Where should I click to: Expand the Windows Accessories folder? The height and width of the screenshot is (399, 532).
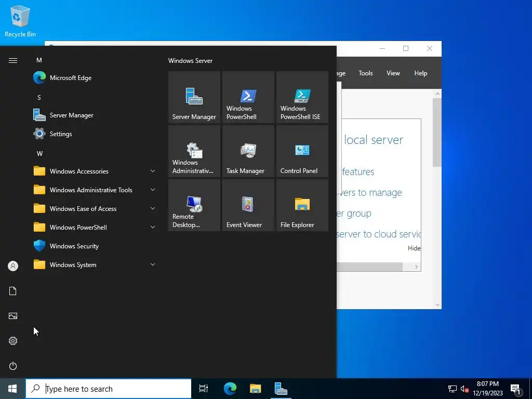[95, 171]
